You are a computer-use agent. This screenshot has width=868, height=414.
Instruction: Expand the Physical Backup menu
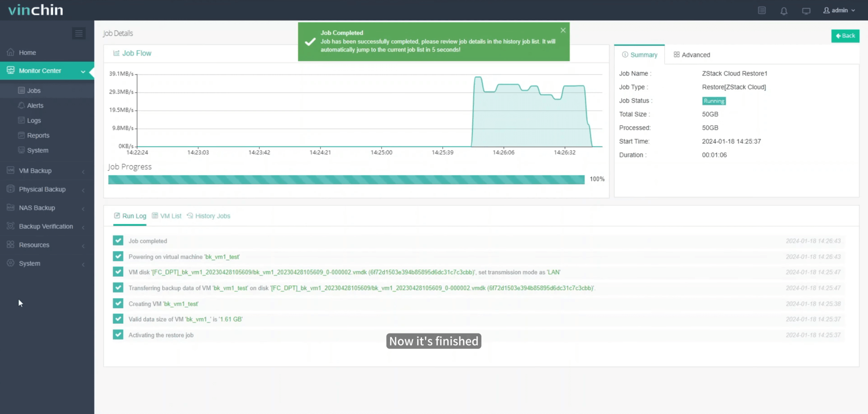click(x=83, y=190)
